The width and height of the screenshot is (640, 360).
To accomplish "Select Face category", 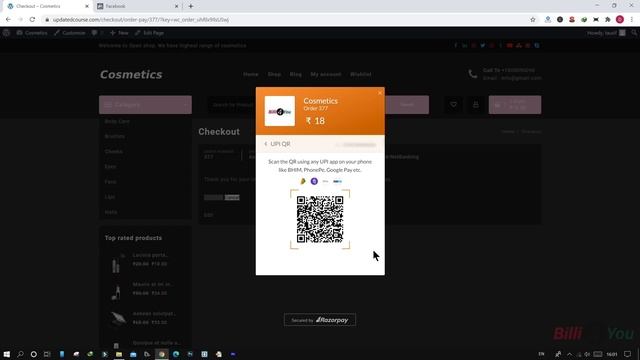I will 110,182.
